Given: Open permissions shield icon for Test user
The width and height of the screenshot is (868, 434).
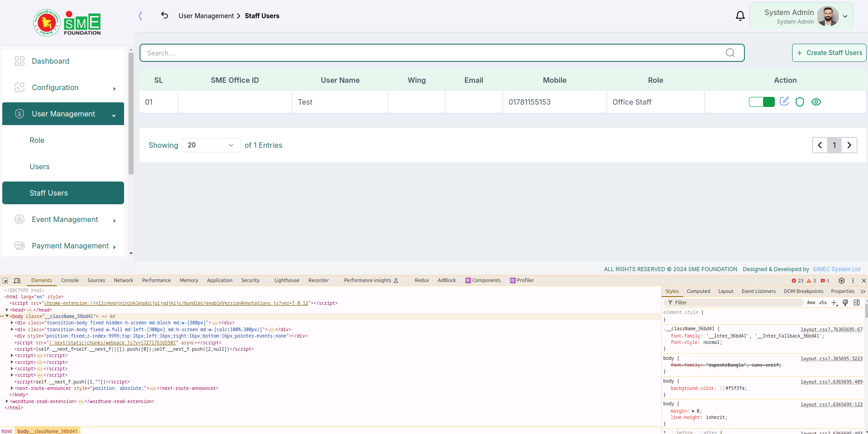Looking at the screenshot, I should pos(800,102).
